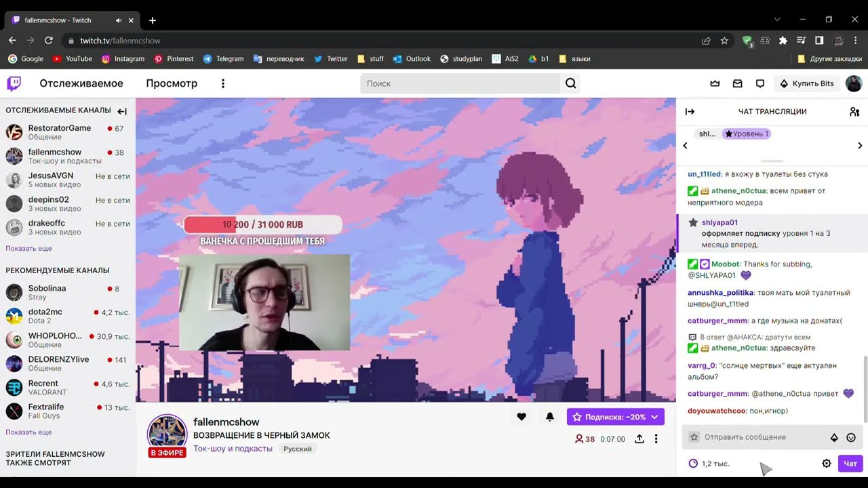
Task: Click the Уровень 1 badge in pinned chat
Action: point(747,134)
